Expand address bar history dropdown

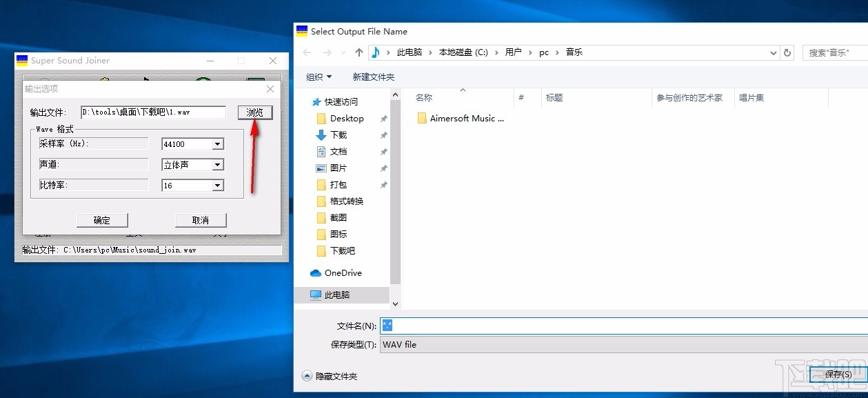click(x=773, y=52)
